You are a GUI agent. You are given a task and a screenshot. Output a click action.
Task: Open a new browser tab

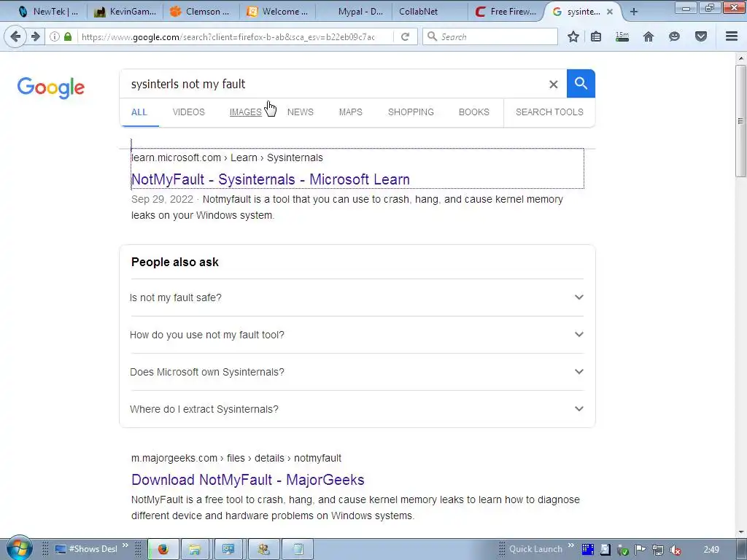(634, 12)
